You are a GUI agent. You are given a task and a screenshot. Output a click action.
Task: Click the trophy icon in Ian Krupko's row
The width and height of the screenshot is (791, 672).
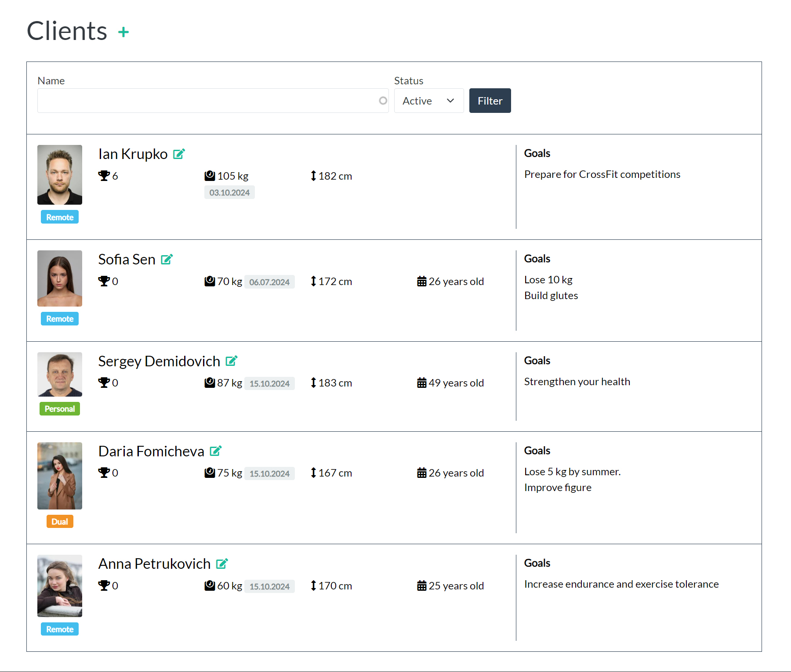coord(104,176)
